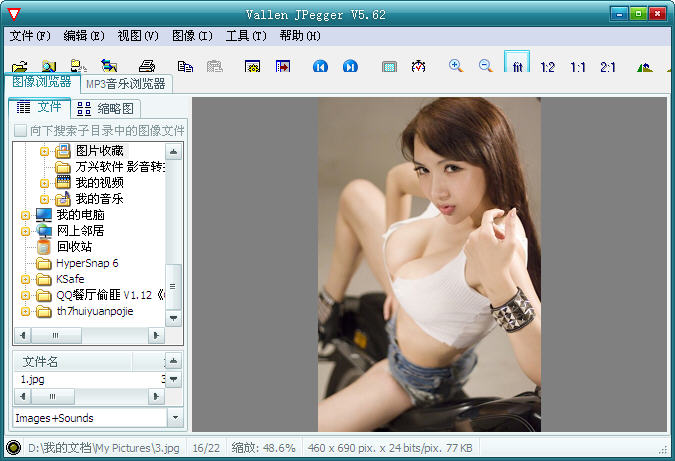Go to previous image with blue arrow

point(320,66)
